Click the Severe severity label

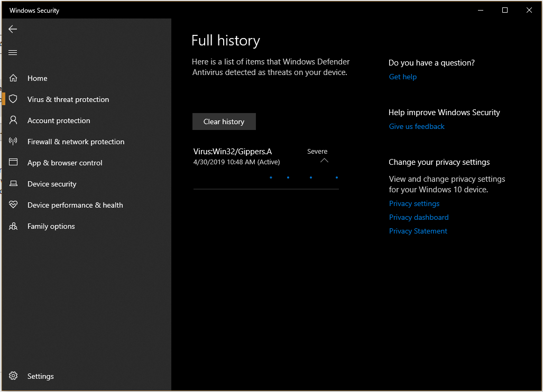317,151
